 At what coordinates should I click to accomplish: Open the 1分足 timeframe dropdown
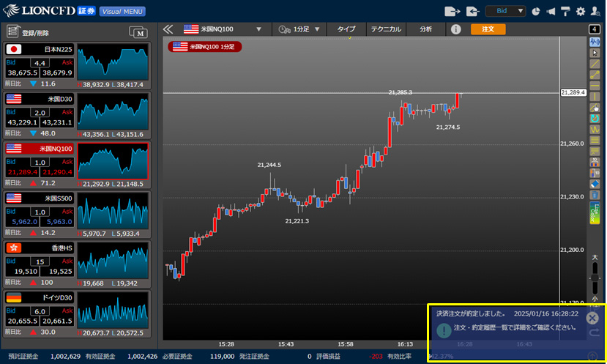299,29
